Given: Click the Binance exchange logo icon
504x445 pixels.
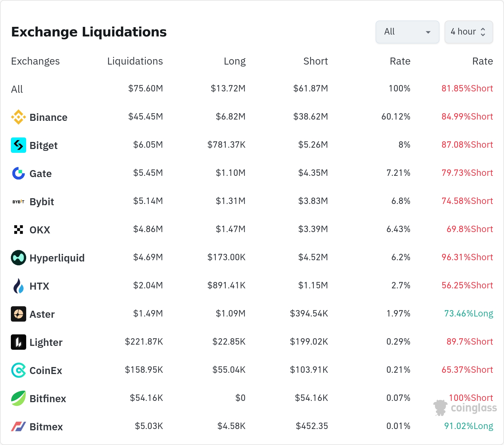Looking at the screenshot, I should (19, 117).
